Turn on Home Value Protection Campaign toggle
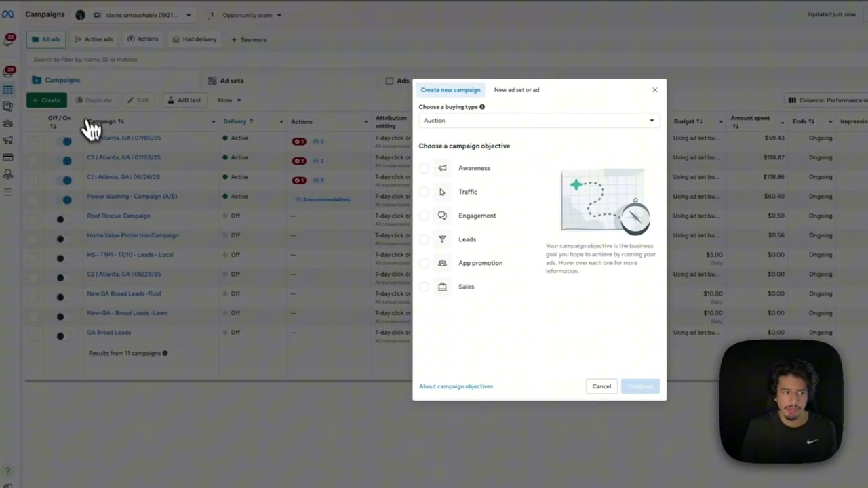Image resolution: width=868 pixels, height=488 pixels. [x=63, y=239]
